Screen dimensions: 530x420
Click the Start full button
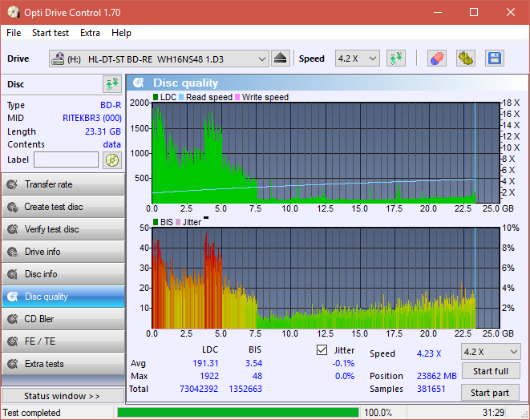[x=491, y=371]
